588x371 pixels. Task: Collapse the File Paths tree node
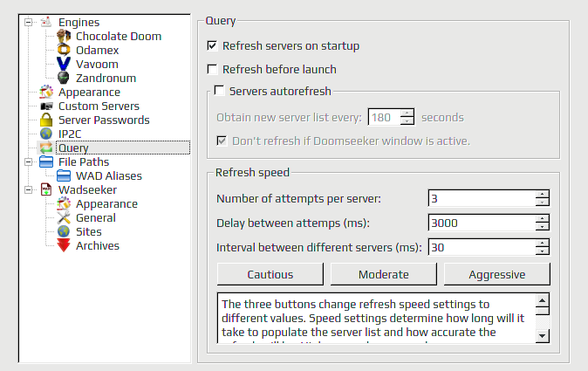[x=28, y=161]
